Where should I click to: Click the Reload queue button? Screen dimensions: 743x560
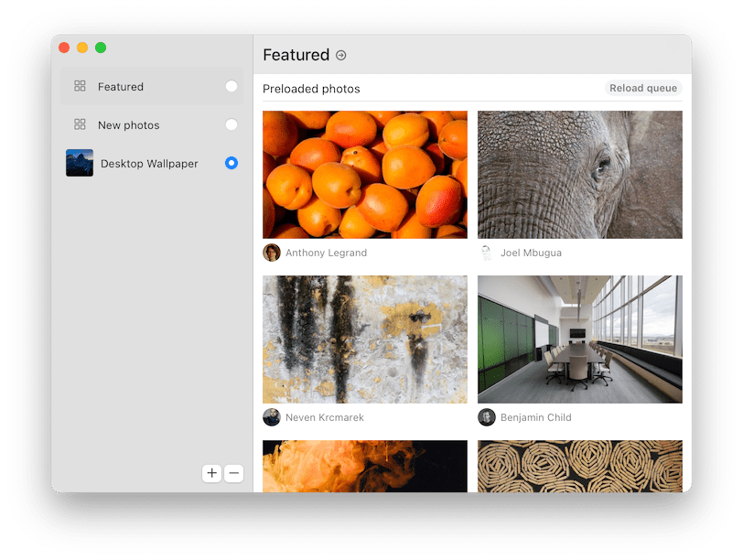pos(643,88)
